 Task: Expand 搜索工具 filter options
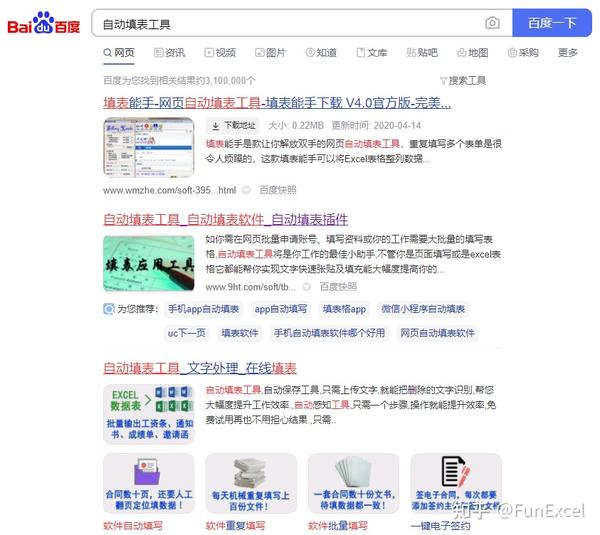pyautogui.click(x=463, y=81)
